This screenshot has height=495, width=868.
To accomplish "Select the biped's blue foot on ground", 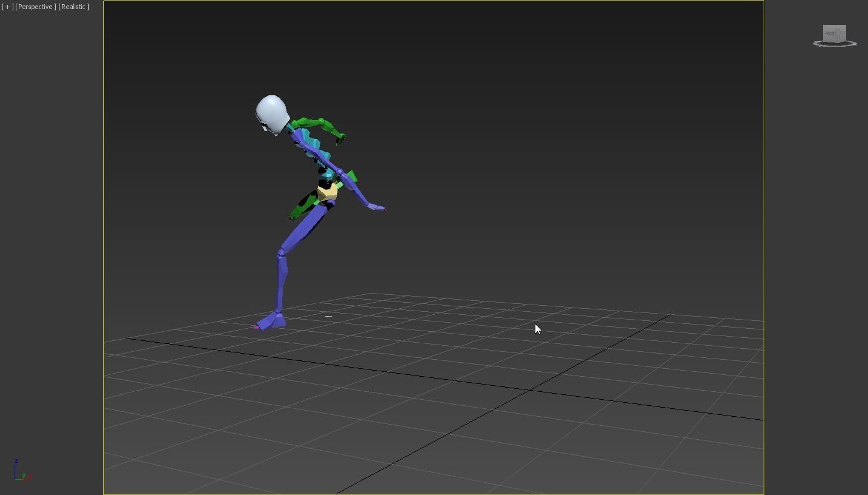I will pos(271,320).
